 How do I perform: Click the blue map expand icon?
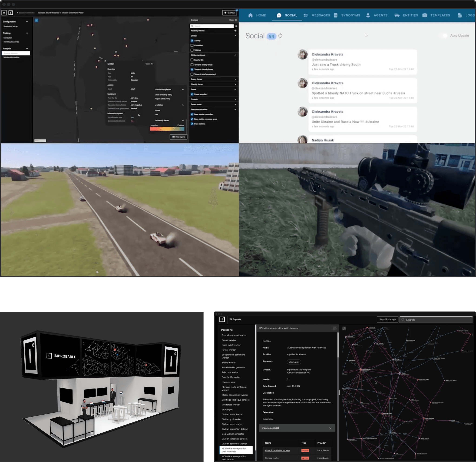tap(36, 20)
